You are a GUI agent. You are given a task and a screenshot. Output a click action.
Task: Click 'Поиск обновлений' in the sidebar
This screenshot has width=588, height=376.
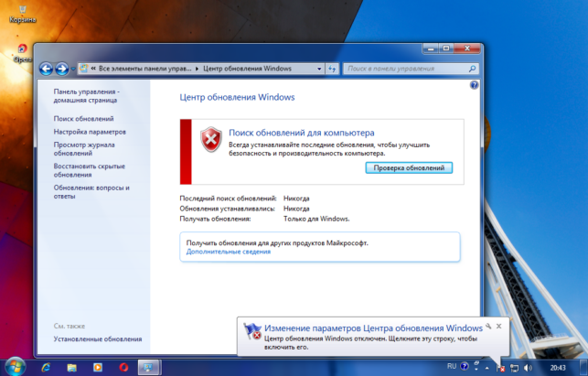(x=83, y=119)
